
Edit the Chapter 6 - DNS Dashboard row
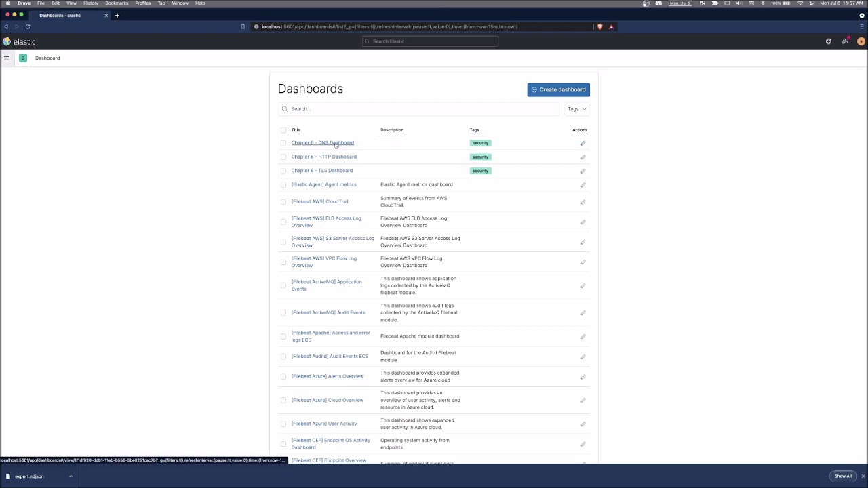[583, 143]
